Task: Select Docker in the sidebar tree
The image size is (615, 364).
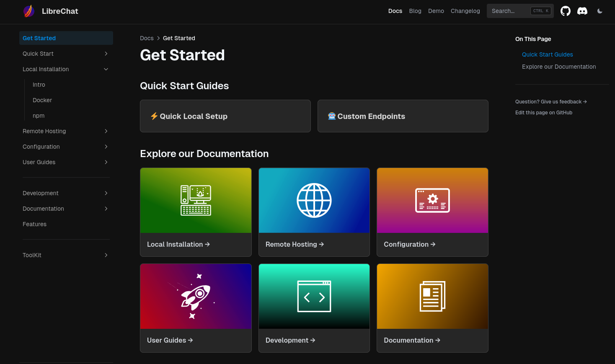Action: click(x=42, y=100)
